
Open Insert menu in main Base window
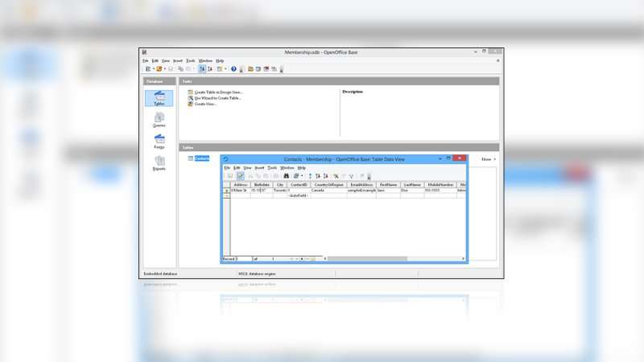pyautogui.click(x=177, y=61)
